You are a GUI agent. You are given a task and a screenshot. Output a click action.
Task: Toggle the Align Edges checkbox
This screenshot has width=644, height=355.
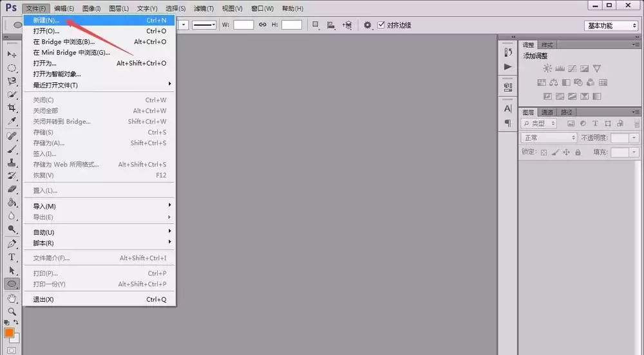pyautogui.click(x=381, y=25)
